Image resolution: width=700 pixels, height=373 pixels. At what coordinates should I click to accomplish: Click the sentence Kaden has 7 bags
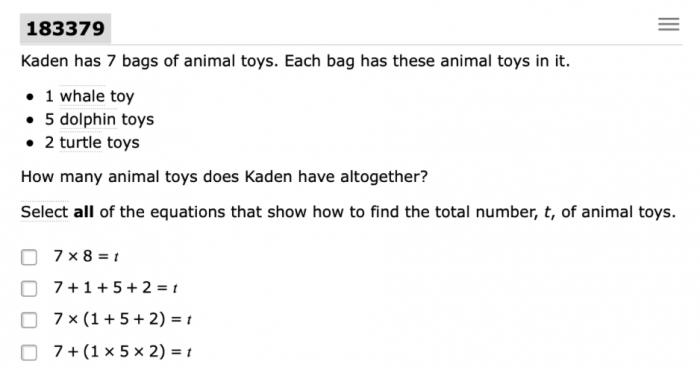pos(295,61)
